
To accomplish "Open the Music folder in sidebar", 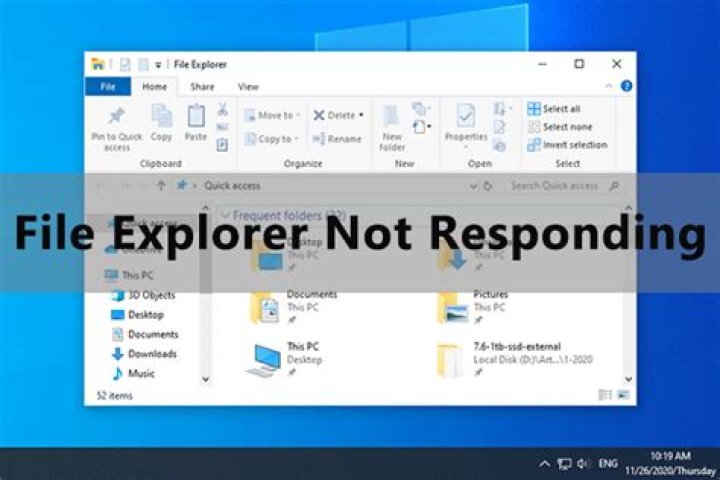I will pyautogui.click(x=141, y=373).
